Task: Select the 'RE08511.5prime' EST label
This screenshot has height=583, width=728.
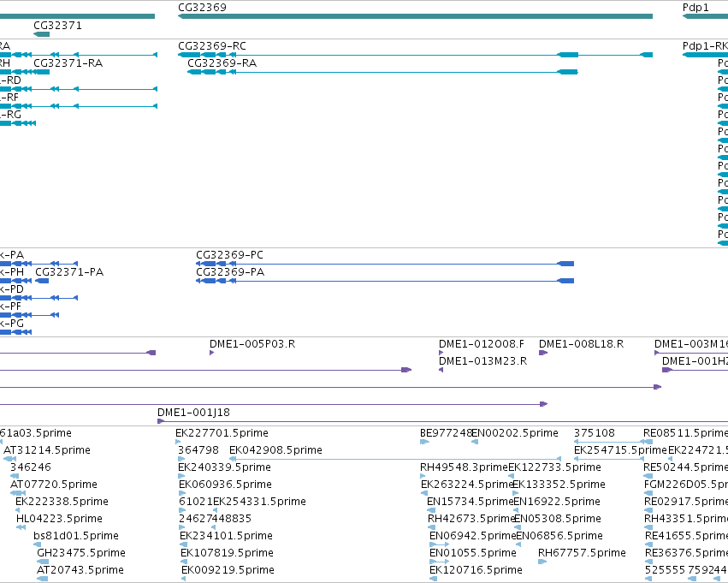Action: coord(686,433)
